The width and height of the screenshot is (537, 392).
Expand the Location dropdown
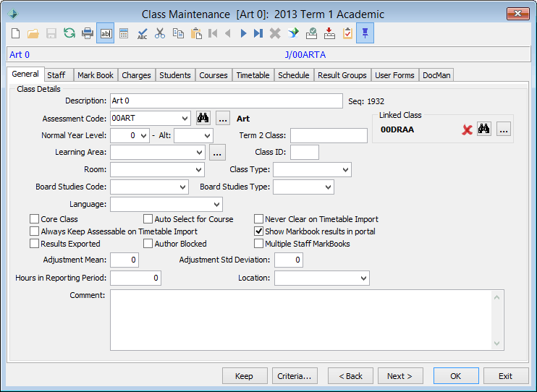pyautogui.click(x=364, y=278)
